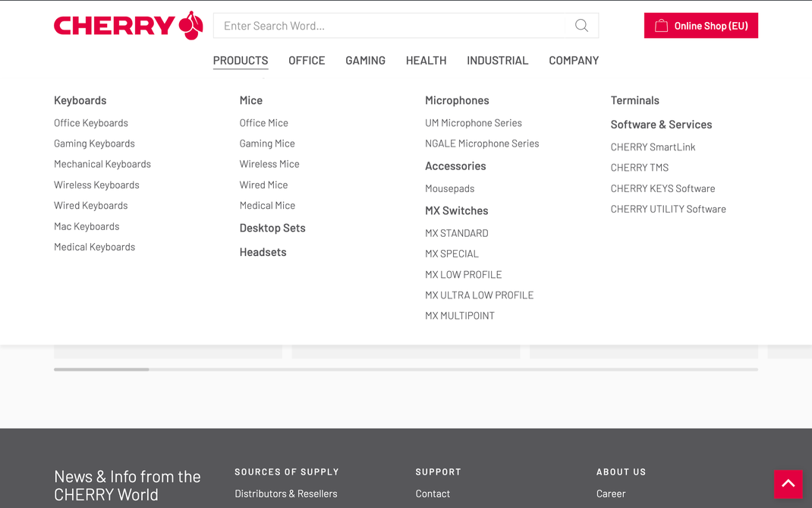
Task: Go to Microphones category heading
Action: [457, 100]
